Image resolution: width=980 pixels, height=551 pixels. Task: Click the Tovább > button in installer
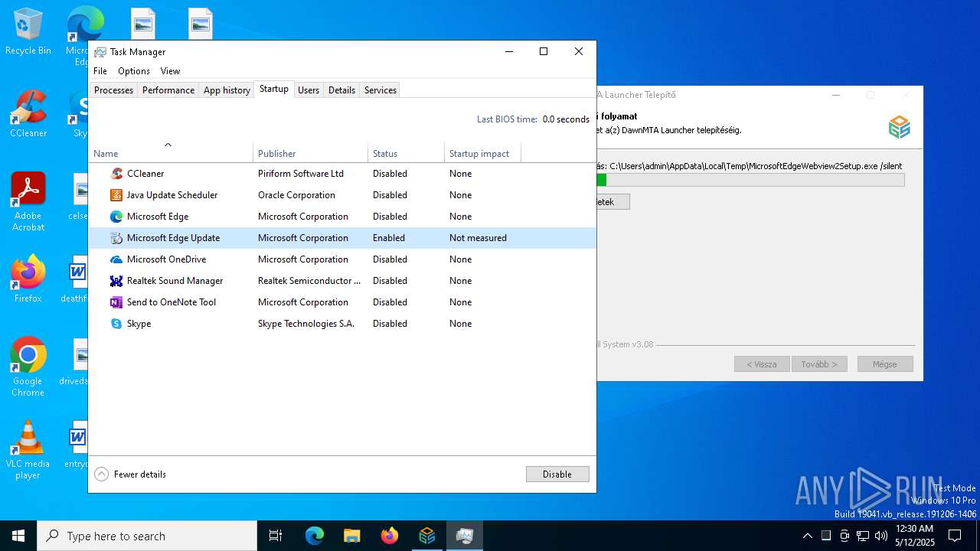[819, 364]
